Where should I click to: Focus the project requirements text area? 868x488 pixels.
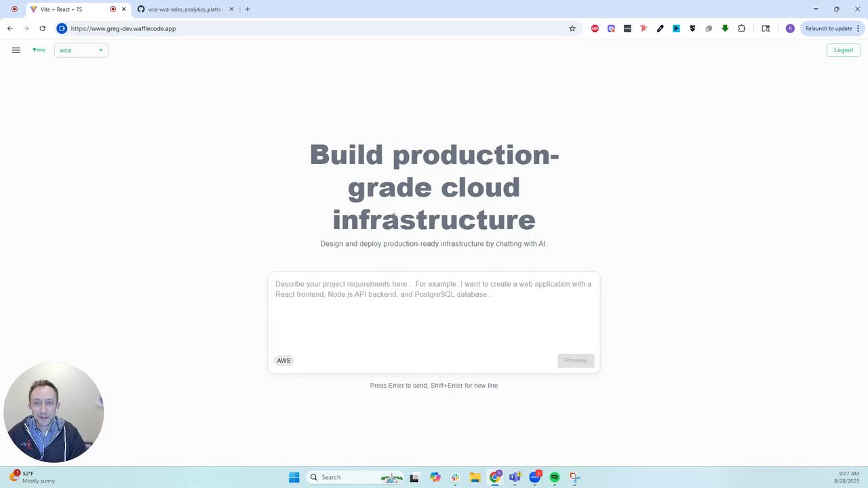coord(434,310)
